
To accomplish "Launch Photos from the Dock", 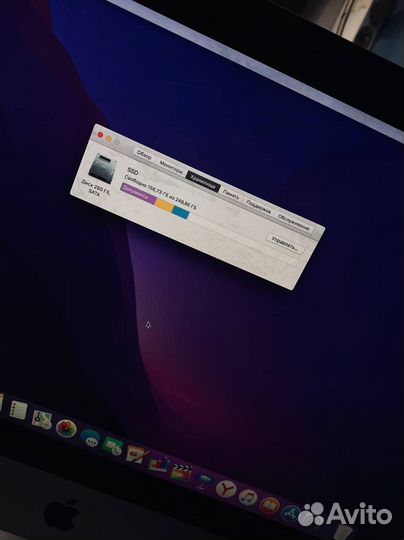I will coord(66,429).
